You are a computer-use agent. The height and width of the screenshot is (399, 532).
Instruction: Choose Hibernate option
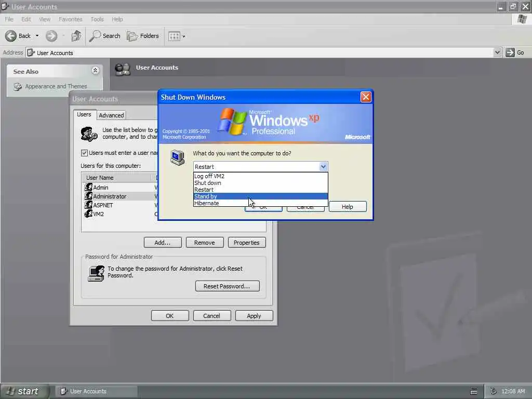[261, 203]
